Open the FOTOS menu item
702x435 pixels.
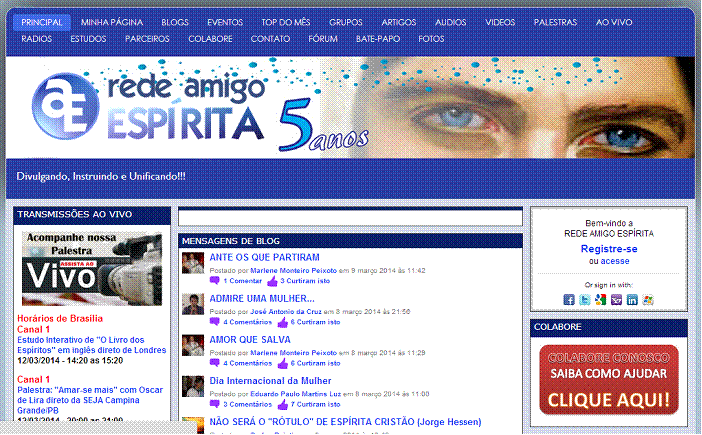[x=431, y=39]
